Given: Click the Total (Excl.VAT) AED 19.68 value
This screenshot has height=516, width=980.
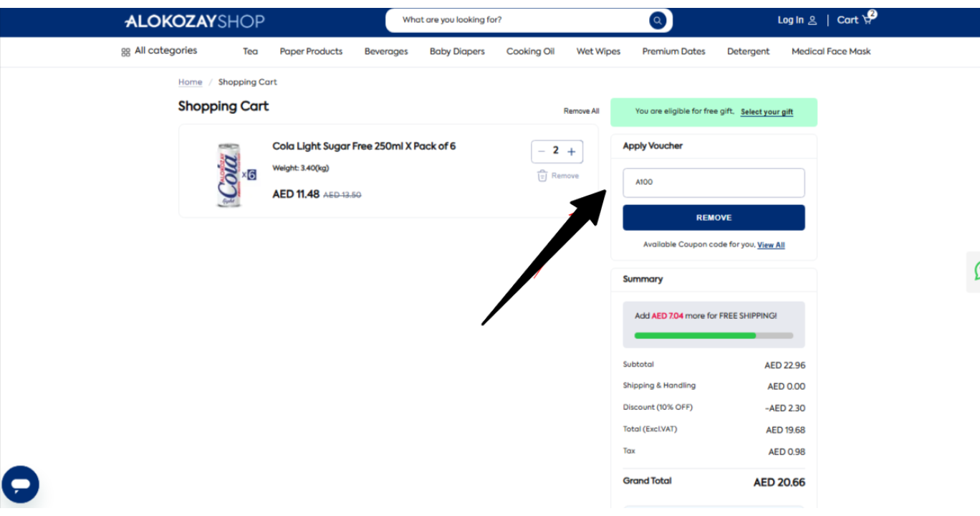Looking at the screenshot, I should point(785,431).
